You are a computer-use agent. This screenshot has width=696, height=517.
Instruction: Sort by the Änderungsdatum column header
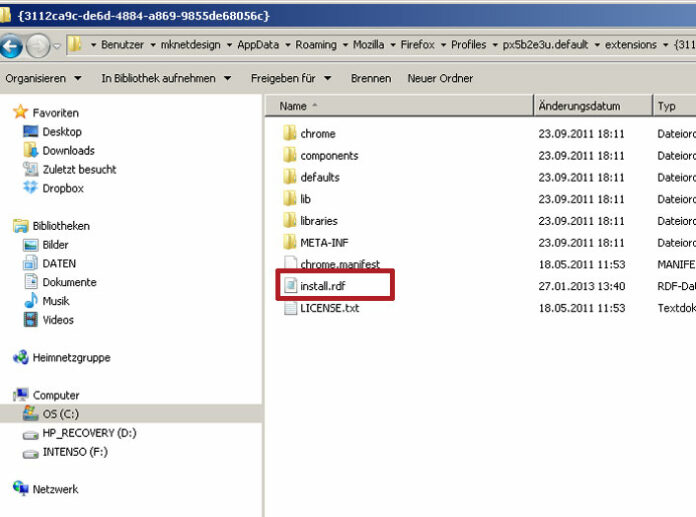click(x=593, y=106)
